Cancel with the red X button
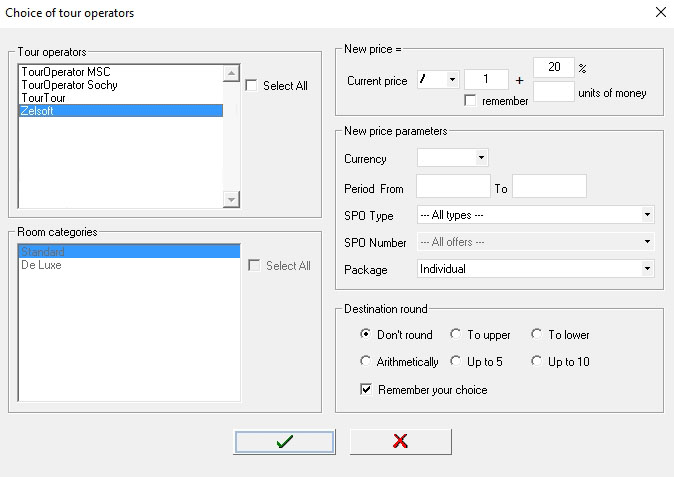674x477 pixels. (x=400, y=441)
